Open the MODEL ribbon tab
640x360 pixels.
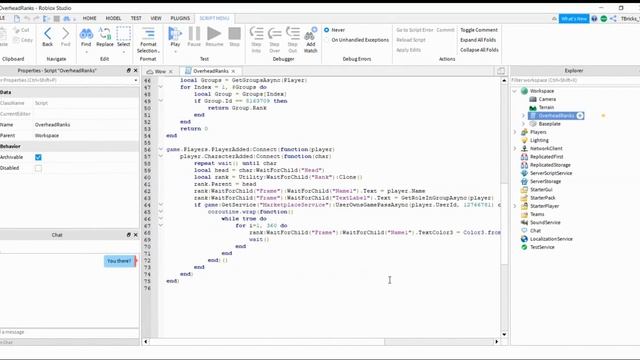pos(113,18)
